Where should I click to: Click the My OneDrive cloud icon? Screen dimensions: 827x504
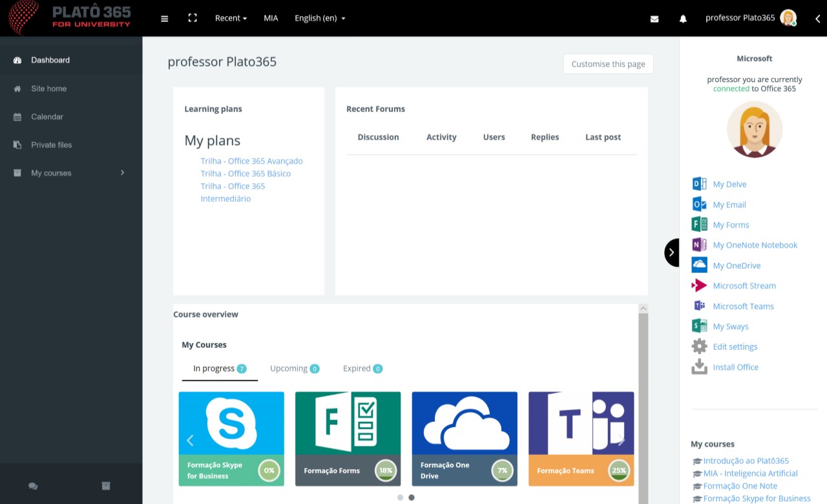699,265
